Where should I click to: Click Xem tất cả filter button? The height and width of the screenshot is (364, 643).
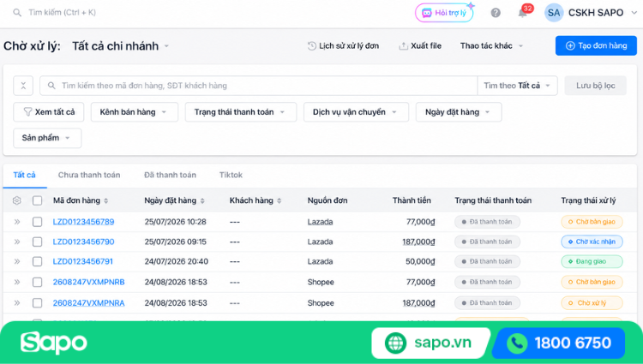48,112
